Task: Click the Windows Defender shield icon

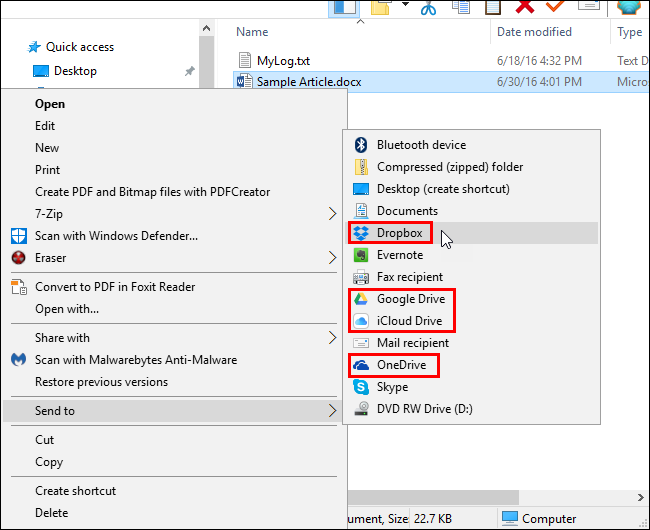Action: 19,236
